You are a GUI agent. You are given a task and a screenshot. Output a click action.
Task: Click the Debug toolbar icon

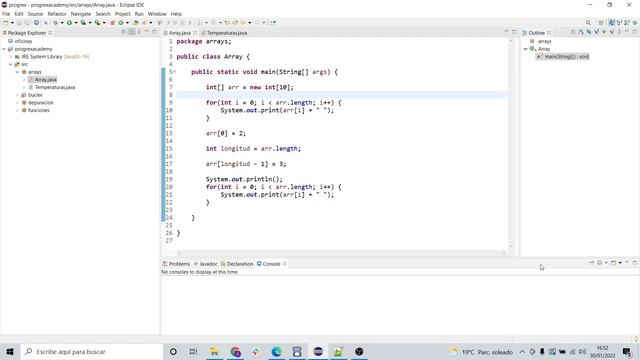(56, 23)
